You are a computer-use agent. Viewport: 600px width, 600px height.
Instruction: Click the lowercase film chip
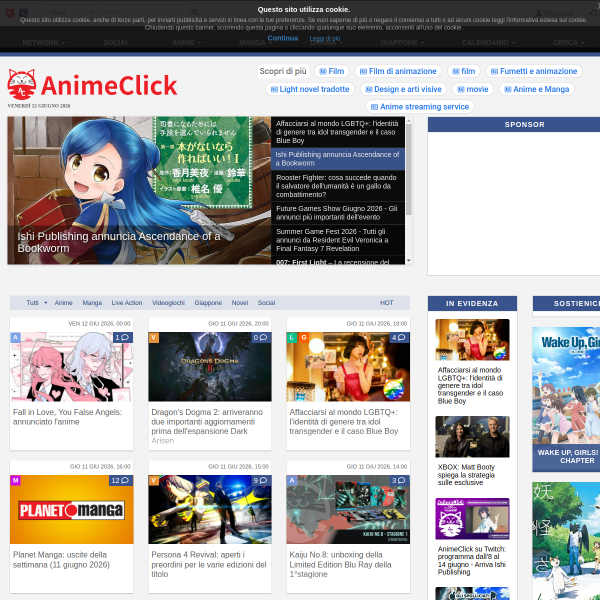point(463,71)
